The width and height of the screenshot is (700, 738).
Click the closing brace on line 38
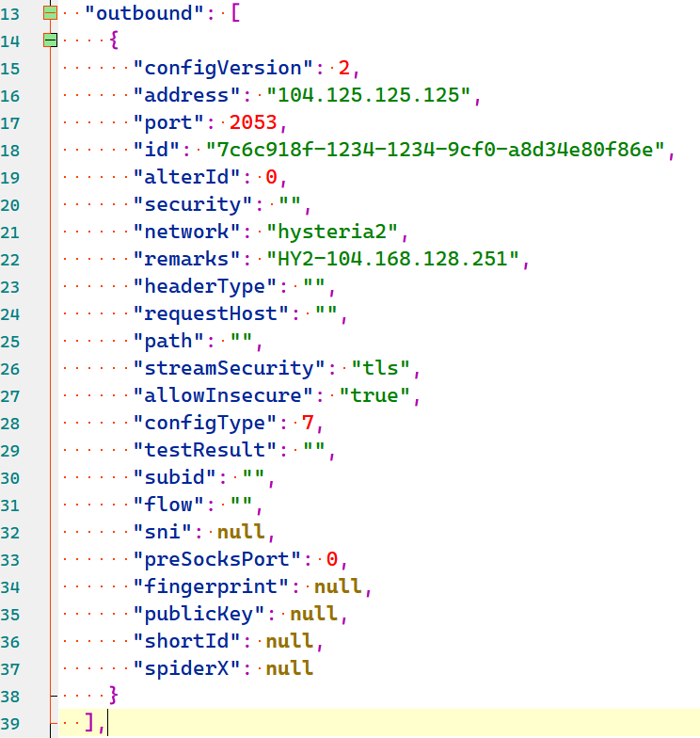coord(113,696)
